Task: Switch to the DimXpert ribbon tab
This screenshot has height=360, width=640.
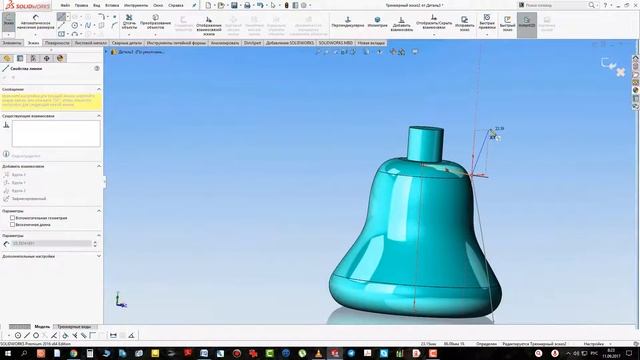Action: coord(252,43)
